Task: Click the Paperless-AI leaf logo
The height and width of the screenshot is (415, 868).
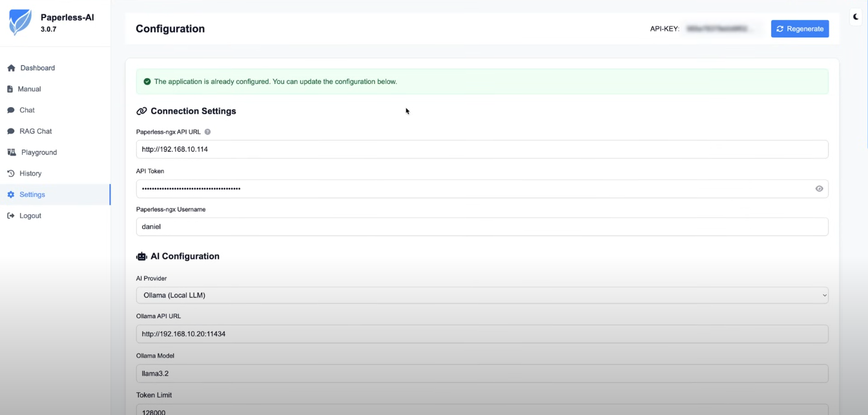Action: [x=20, y=23]
